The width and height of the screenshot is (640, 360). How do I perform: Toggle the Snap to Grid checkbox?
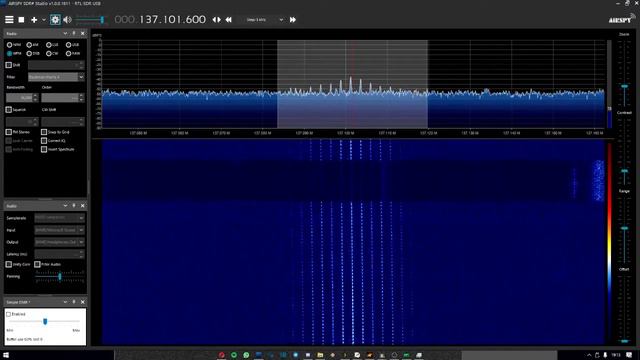tap(44, 132)
